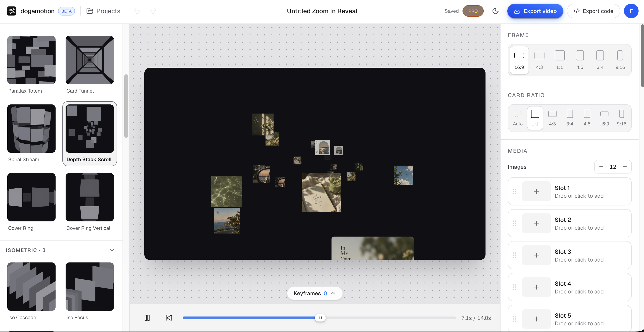This screenshot has height=332, width=644.
Task: Toggle dark mode with the moon icon
Action: 495,11
